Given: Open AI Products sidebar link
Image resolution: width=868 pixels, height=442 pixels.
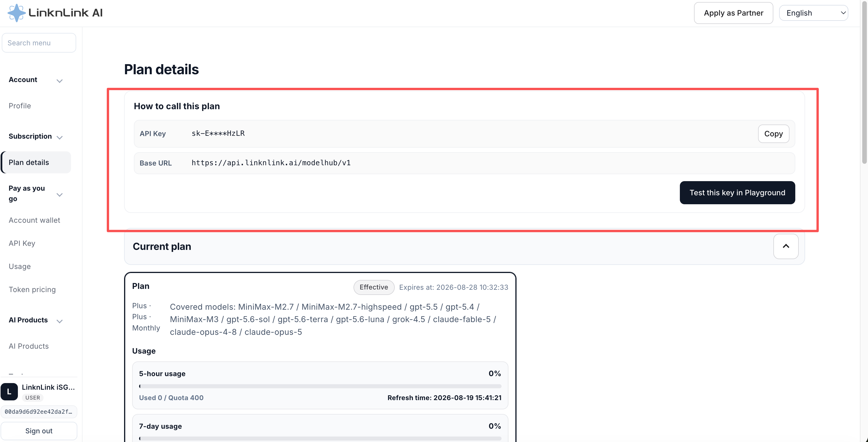Looking at the screenshot, I should click(x=29, y=346).
